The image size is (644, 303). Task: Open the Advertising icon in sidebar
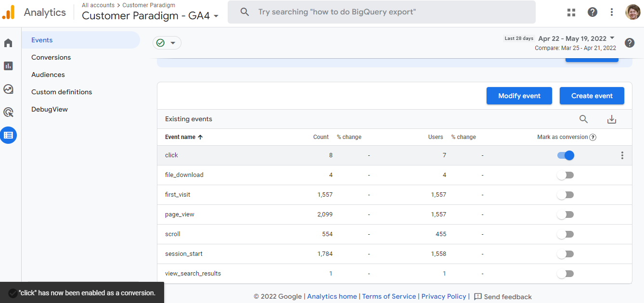pyautogui.click(x=8, y=112)
